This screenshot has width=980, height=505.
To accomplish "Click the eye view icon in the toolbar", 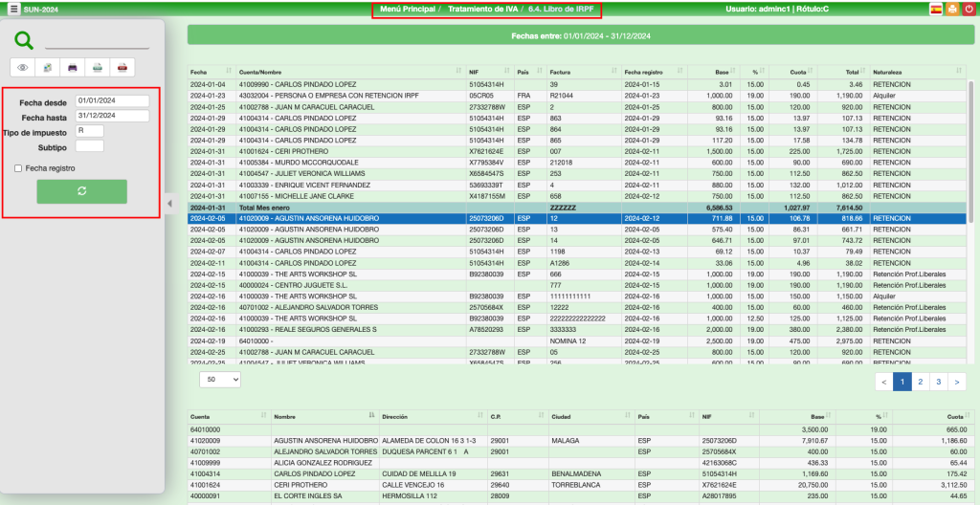I will click(23, 68).
